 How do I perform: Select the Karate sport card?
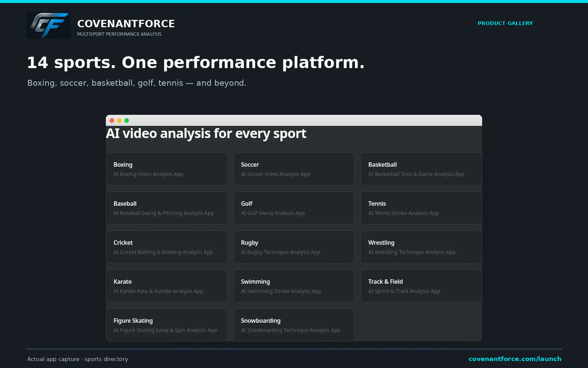[166, 286]
